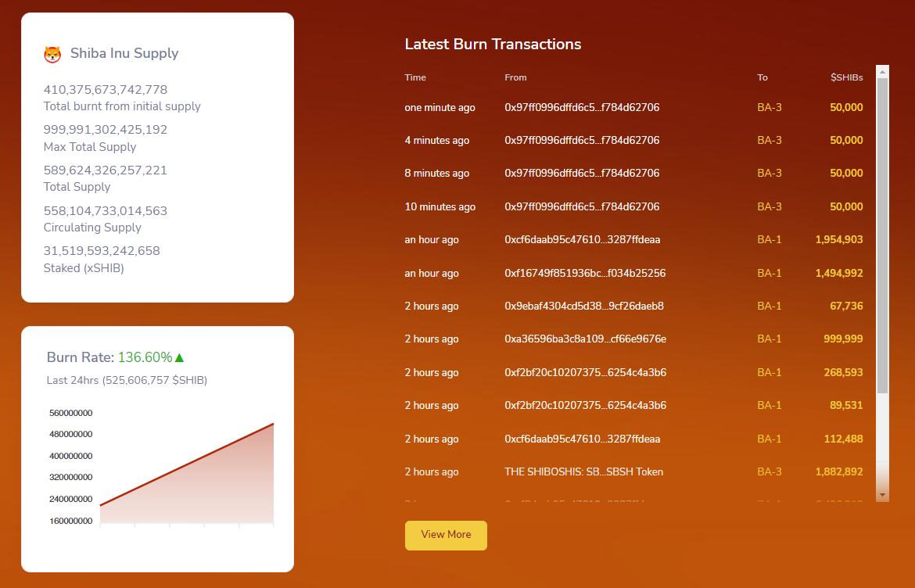Select the 67,736 burn amount
The height and width of the screenshot is (588, 915).
[846, 307]
